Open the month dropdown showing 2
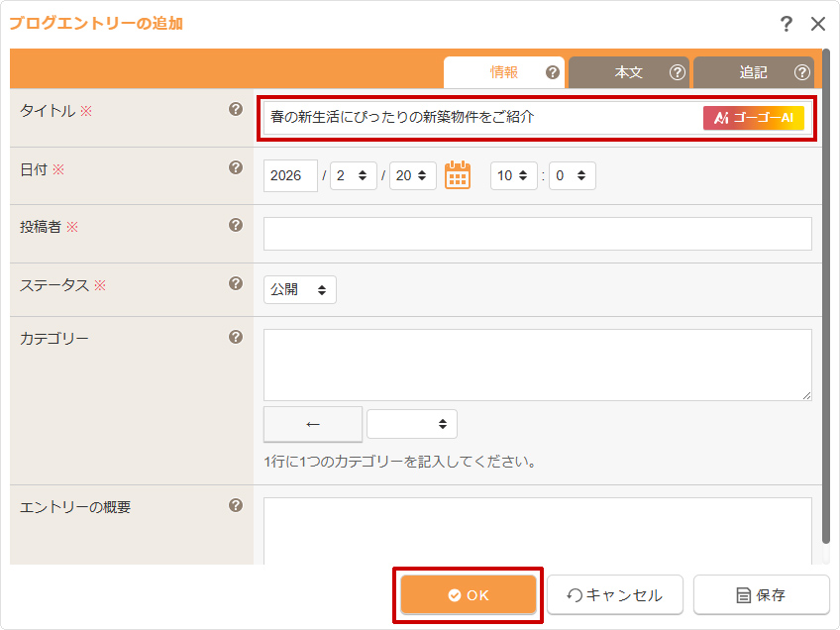 click(x=354, y=175)
